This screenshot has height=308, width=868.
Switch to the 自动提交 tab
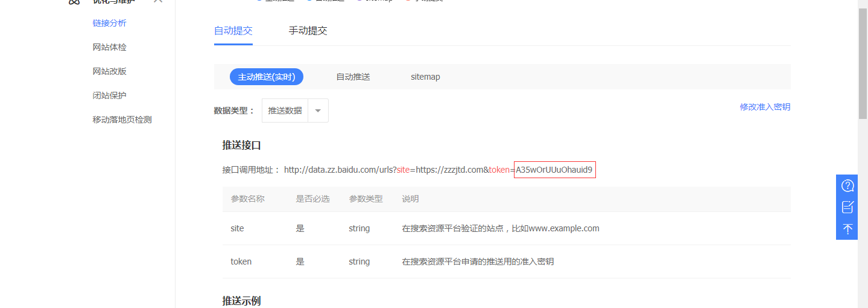233,31
